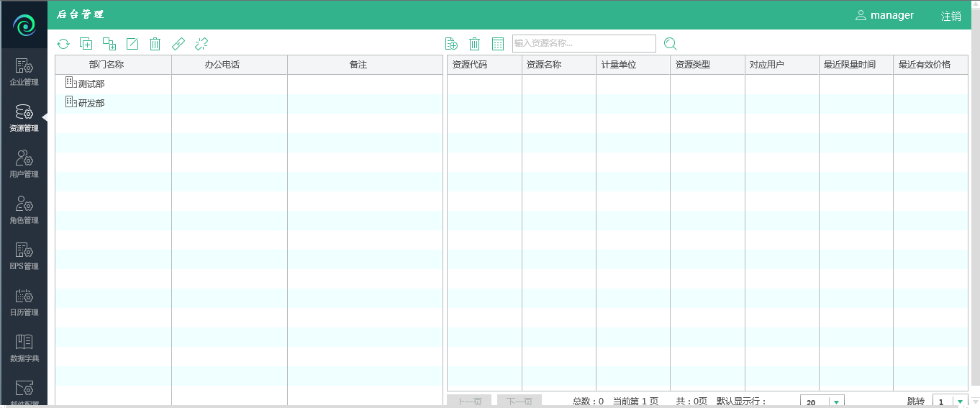Go to 用户管理 in the sidebar
The image size is (980, 408).
(24, 164)
